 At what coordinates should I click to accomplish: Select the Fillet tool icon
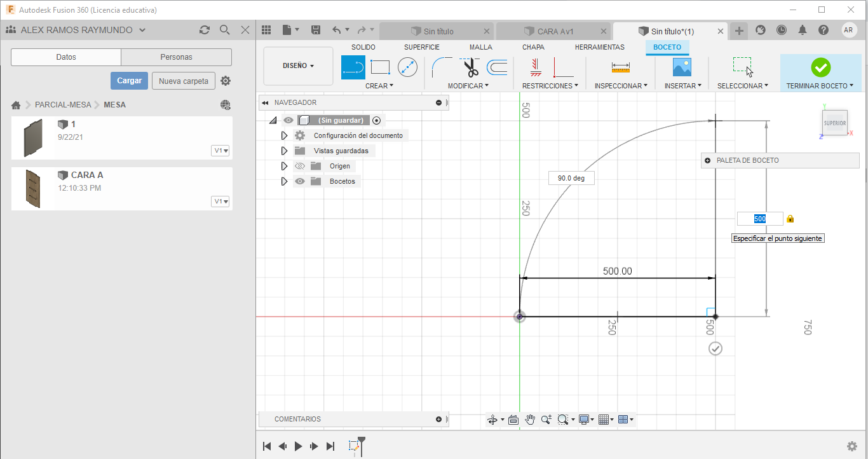[x=442, y=67]
